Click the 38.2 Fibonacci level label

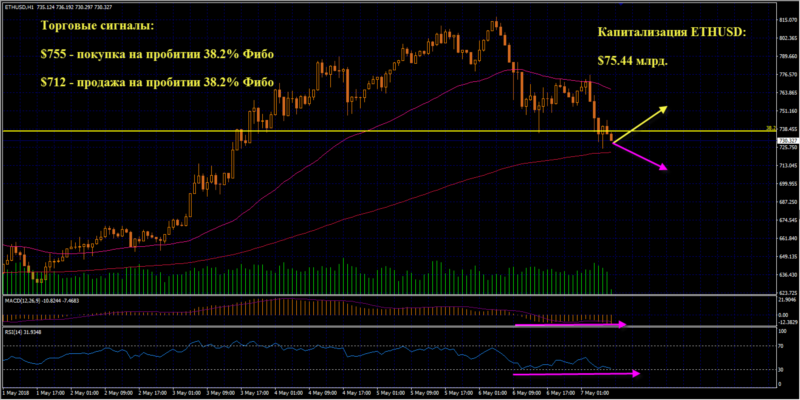pos(771,129)
